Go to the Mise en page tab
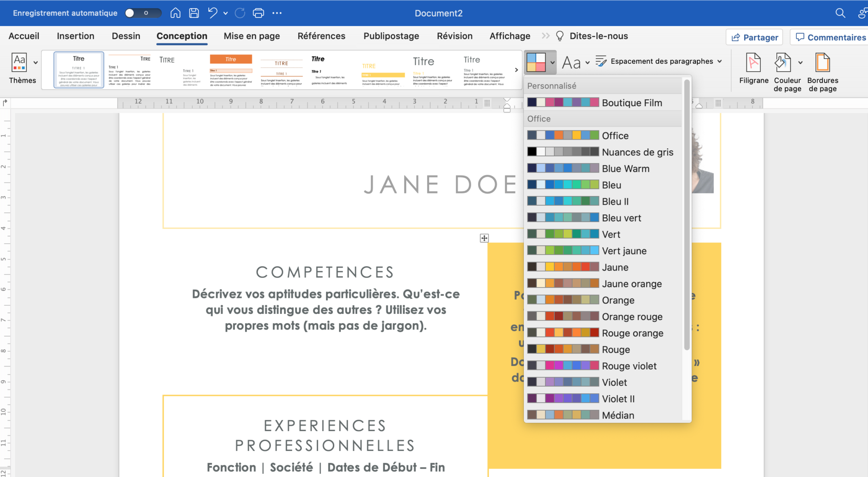This screenshot has height=477, width=868. click(252, 36)
